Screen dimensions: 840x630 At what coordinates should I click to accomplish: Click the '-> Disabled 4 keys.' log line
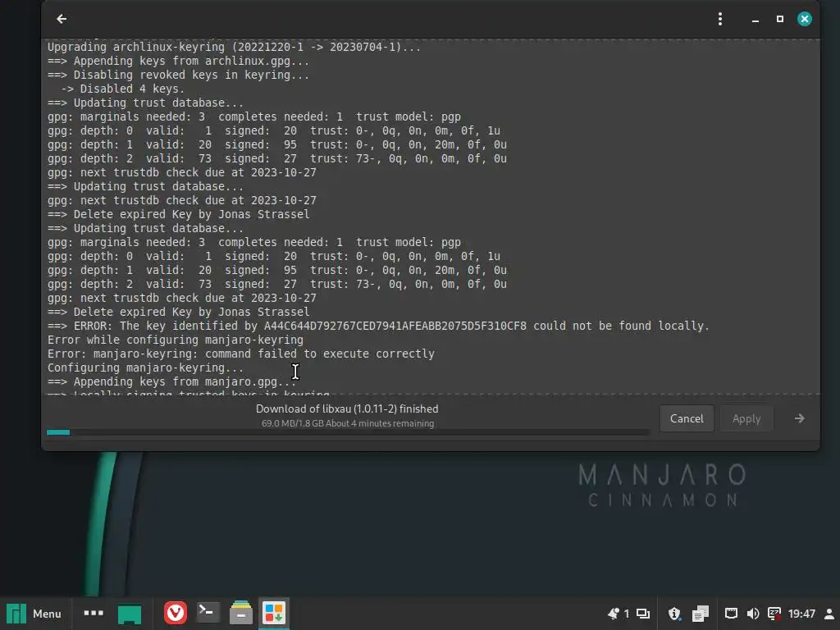[123, 89]
